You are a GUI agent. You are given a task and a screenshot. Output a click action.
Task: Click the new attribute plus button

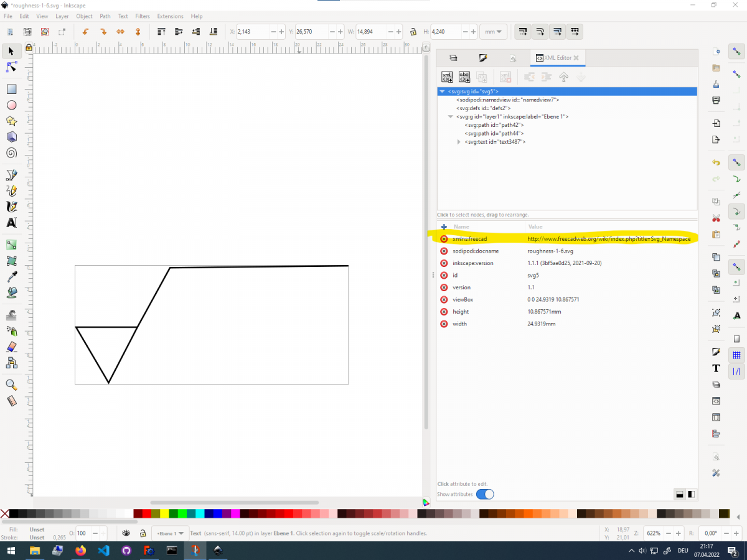(x=444, y=226)
